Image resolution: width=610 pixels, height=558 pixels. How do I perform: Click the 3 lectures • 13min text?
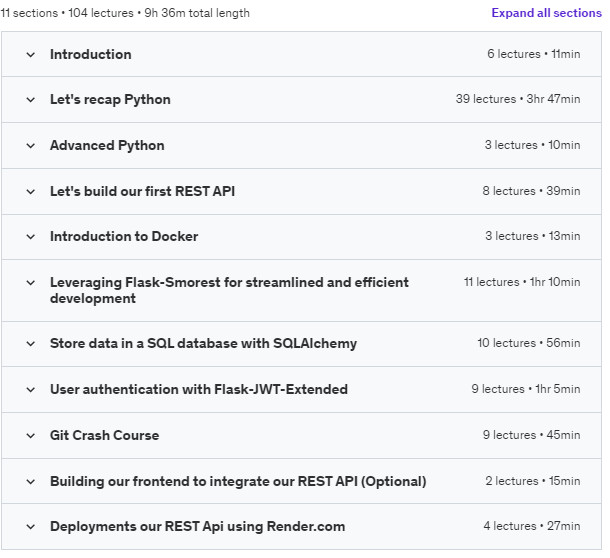[x=533, y=236]
